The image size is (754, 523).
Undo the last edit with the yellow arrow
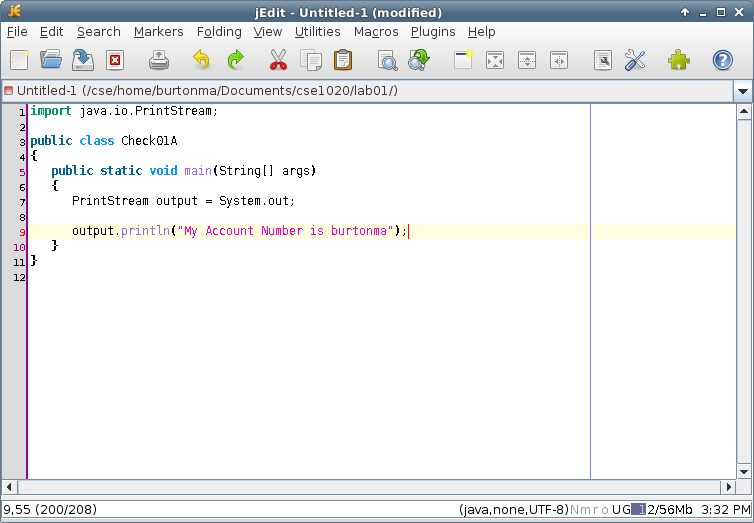click(201, 61)
